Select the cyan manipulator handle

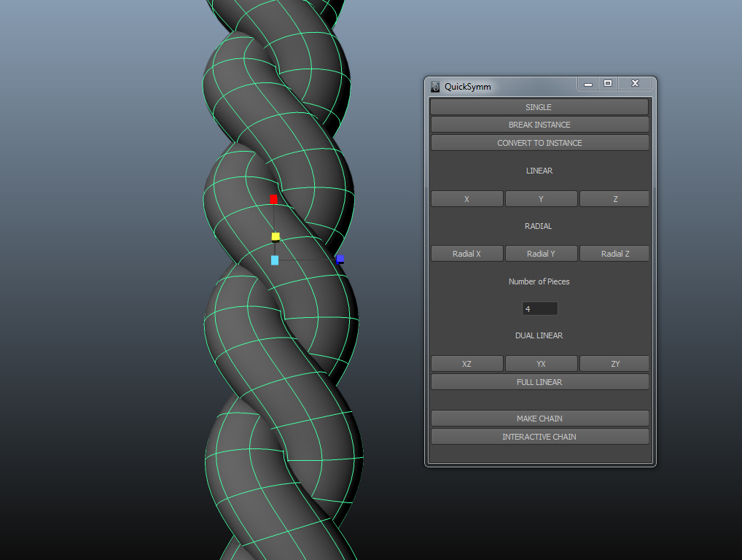tap(275, 260)
